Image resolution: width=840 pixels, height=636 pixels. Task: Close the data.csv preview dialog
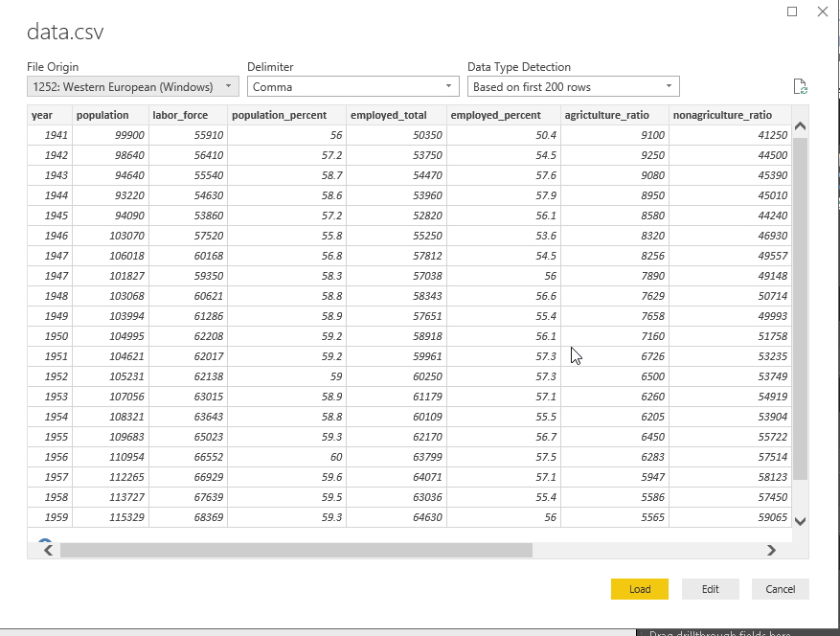[x=822, y=11]
